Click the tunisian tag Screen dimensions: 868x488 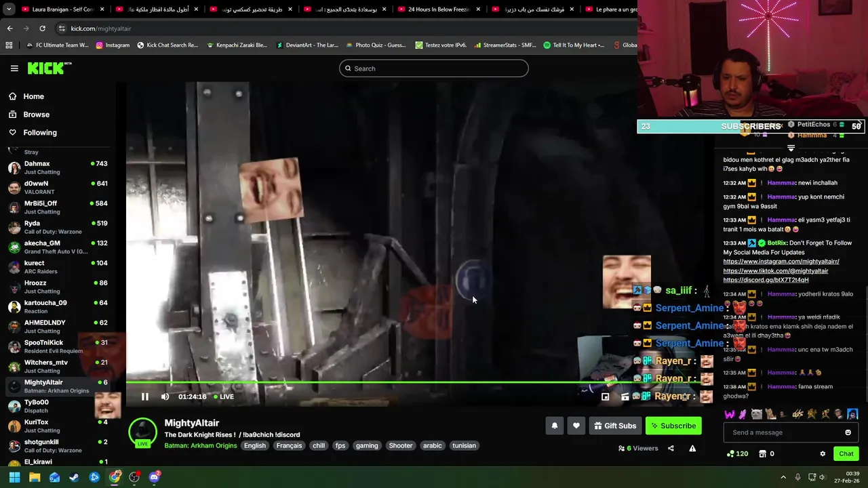coord(464,445)
